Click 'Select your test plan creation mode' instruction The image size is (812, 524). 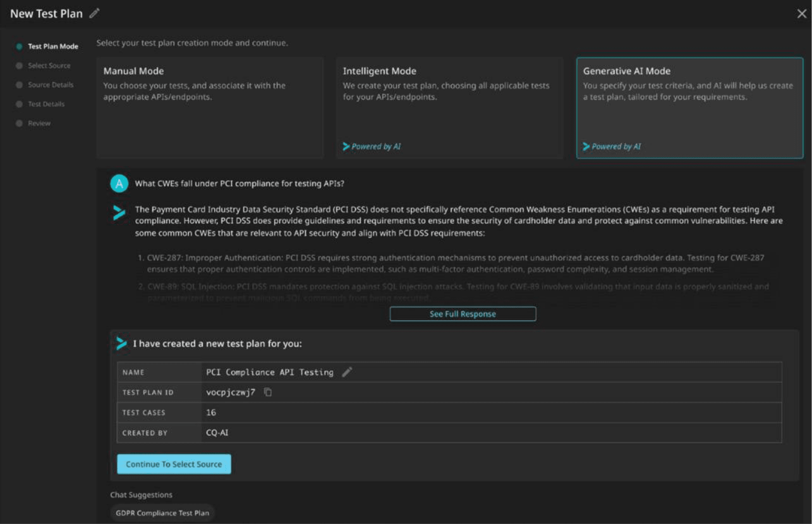coord(192,43)
